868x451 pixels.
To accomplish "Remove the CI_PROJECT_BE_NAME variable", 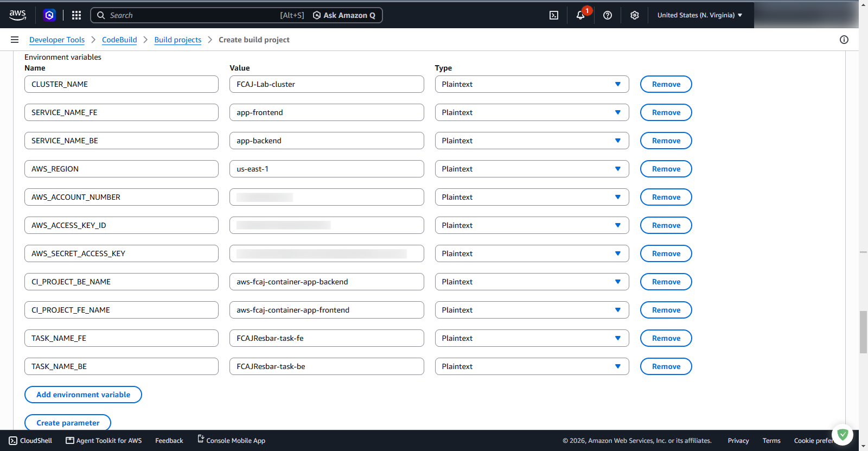I will 666,282.
